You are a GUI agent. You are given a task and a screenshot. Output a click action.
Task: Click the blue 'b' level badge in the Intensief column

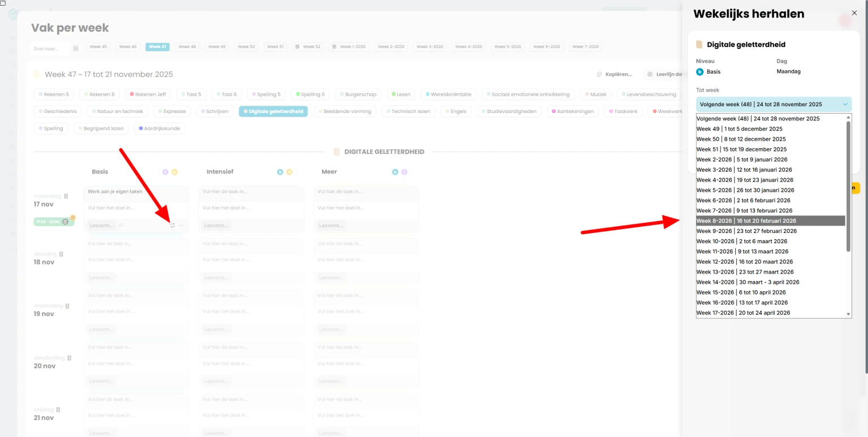tap(280, 172)
